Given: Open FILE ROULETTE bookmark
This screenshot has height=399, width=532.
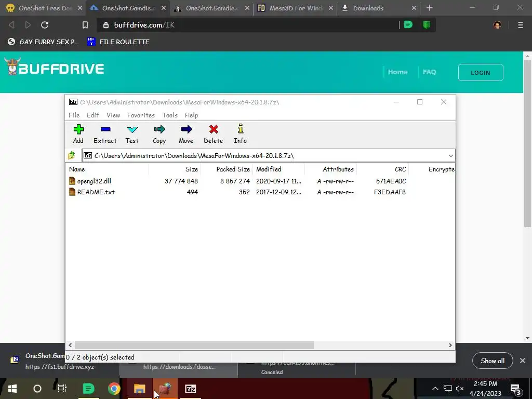Looking at the screenshot, I should tap(118, 42).
